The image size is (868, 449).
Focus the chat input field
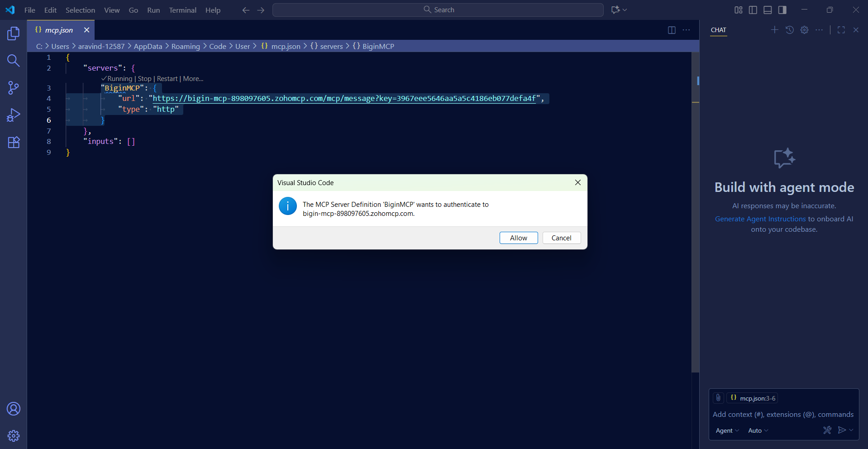pos(784,415)
